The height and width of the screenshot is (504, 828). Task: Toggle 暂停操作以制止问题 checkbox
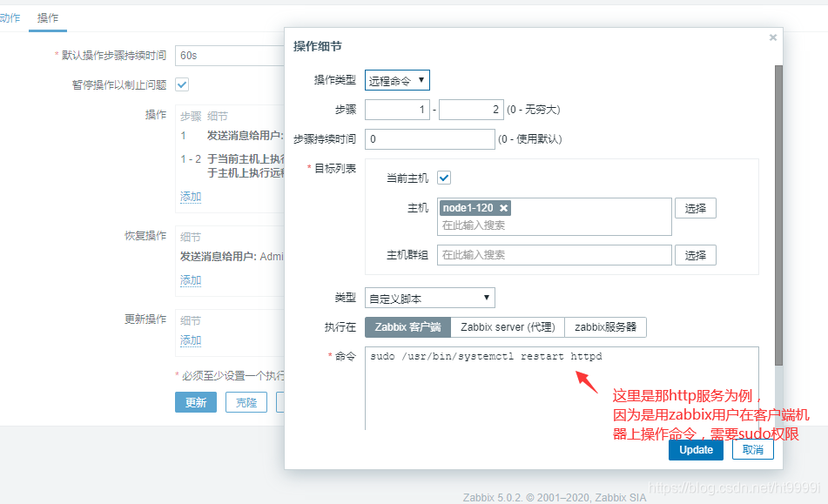pos(182,84)
